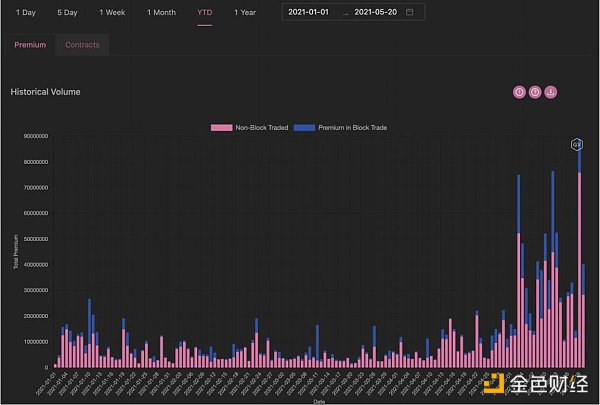Open the calendar icon in date range
The height and width of the screenshot is (405, 600).
[x=409, y=12]
